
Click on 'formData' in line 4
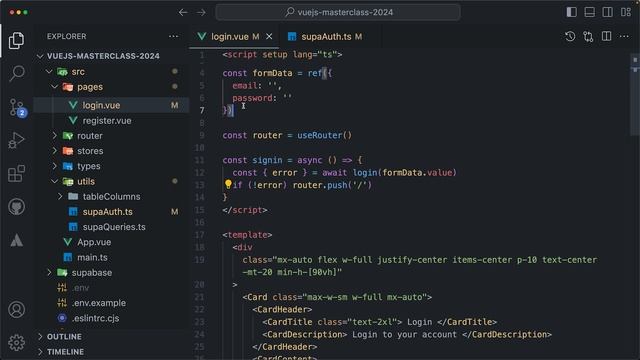click(272, 73)
